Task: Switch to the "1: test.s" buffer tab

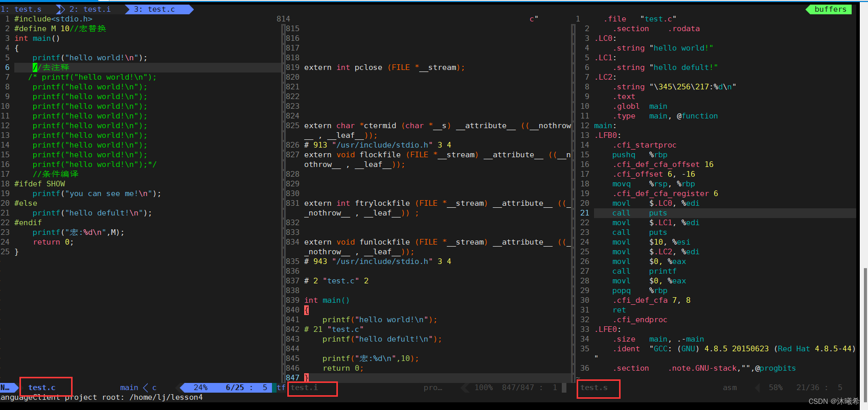Action: (x=21, y=9)
